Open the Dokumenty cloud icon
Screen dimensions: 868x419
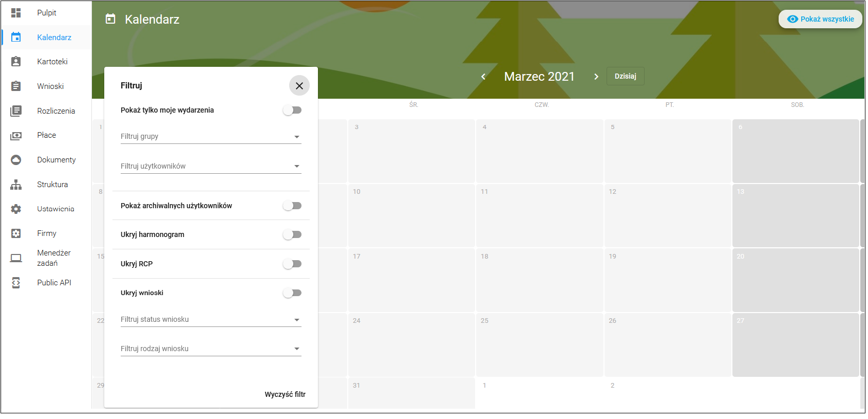(x=16, y=160)
